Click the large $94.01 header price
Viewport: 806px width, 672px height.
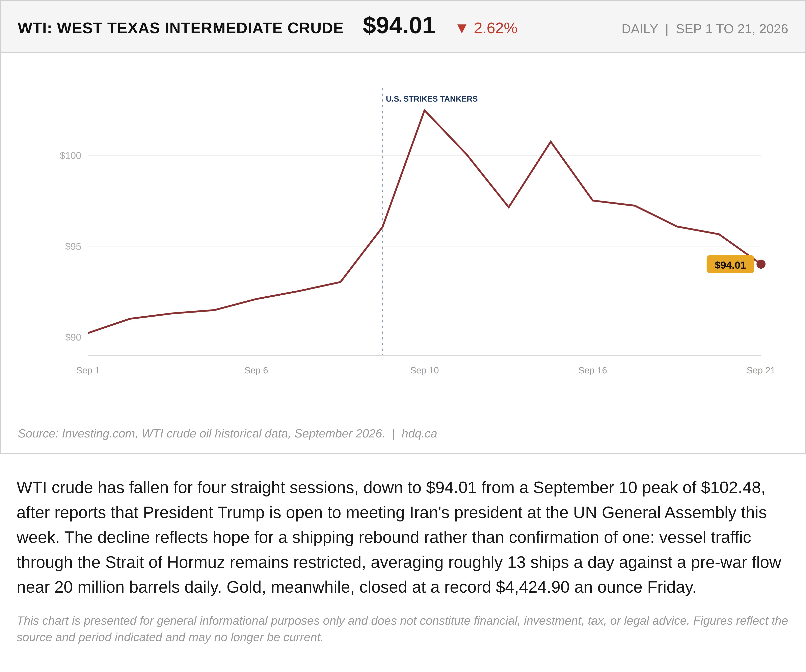click(x=399, y=26)
